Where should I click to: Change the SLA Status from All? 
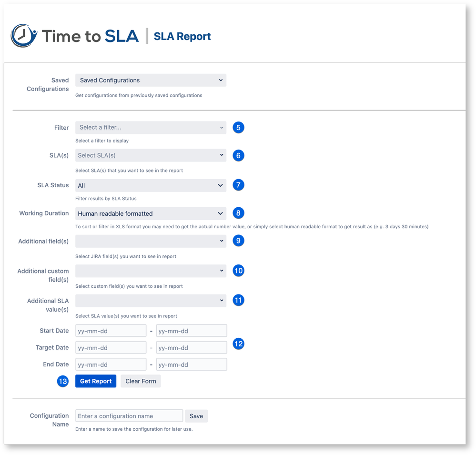(x=151, y=185)
